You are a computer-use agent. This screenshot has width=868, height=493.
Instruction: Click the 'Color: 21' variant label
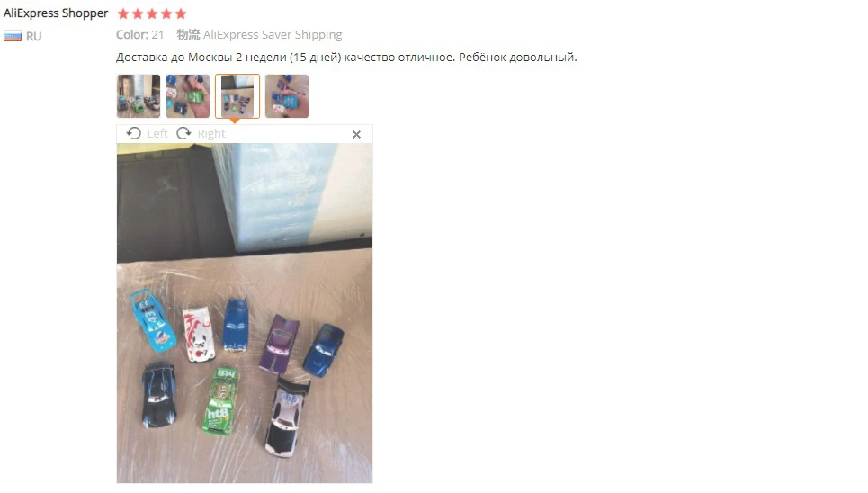(x=140, y=34)
